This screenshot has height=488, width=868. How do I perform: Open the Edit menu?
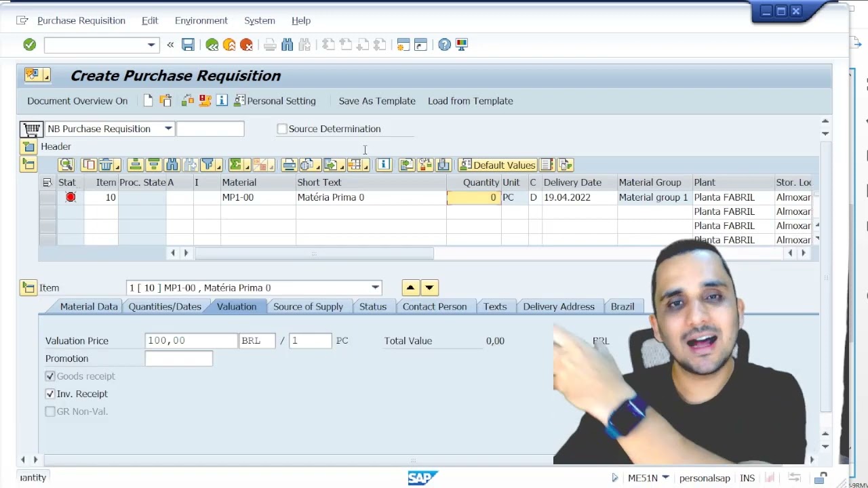pos(150,21)
